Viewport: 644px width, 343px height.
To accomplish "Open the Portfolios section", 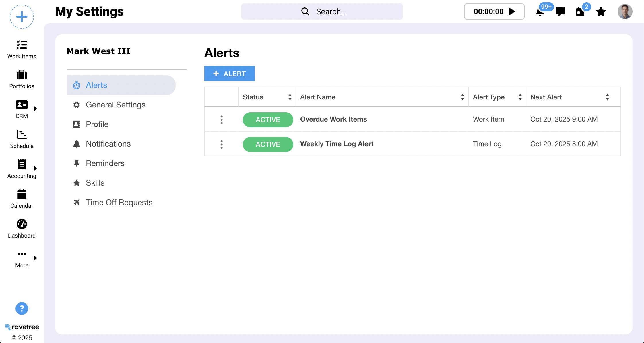I will point(22,79).
